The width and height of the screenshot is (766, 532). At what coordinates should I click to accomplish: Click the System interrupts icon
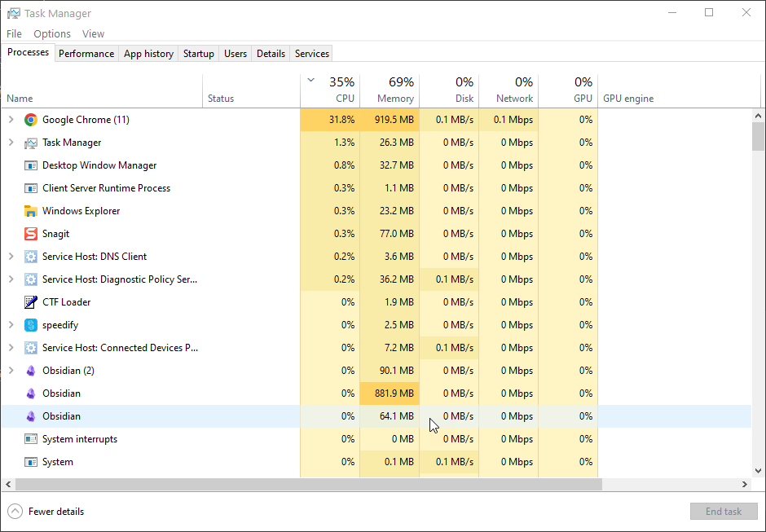(31, 439)
